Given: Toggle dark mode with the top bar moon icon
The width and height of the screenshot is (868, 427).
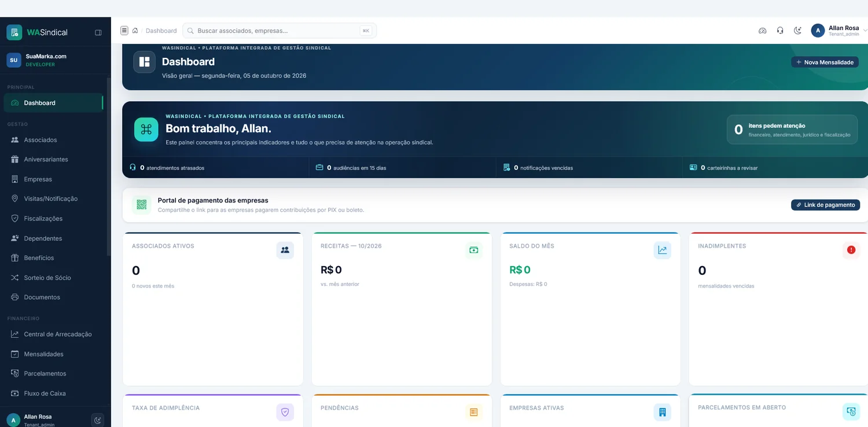Looking at the screenshot, I should tap(797, 31).
